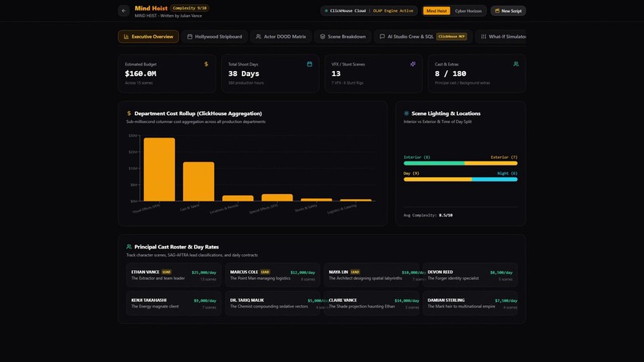
Task: Open the Dr. Tariq Malik cast card
Action: 272,303
